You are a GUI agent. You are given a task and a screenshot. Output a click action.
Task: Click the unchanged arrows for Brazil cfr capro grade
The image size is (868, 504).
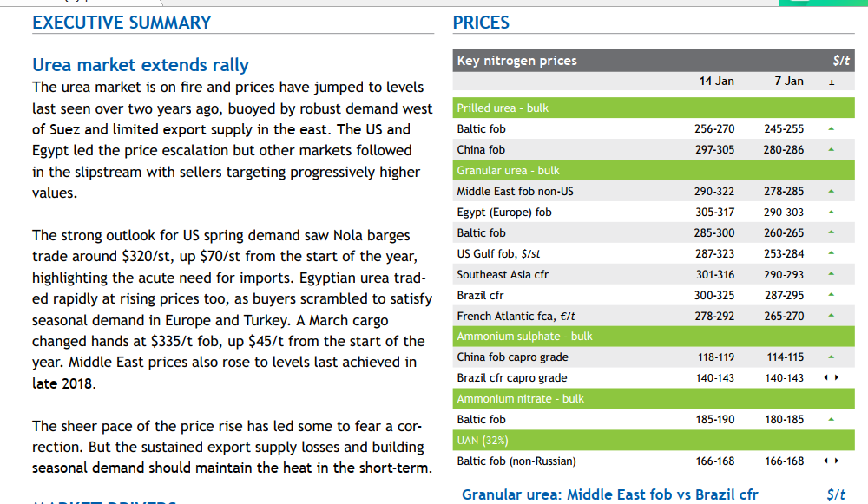pos(831,377)
